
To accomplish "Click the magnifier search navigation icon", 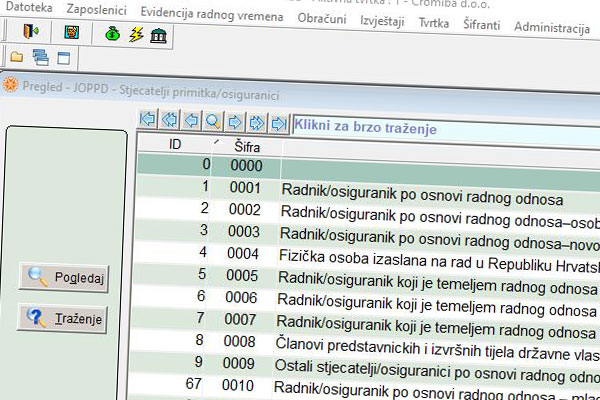I will tap(213, 121).
